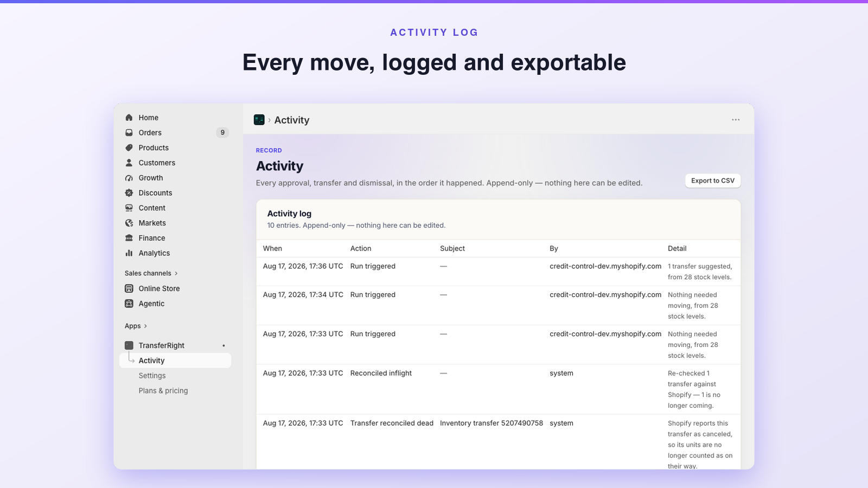Click the TransferRight app icon in sidebar
This screenshot has width=868, height=488.
[x=129, y=345]
